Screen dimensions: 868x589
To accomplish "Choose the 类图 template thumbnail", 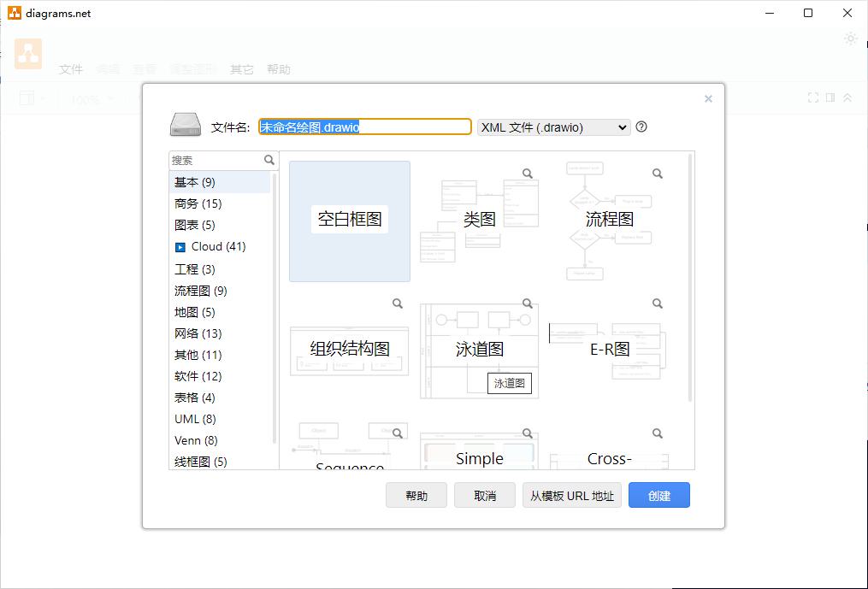I will coord(480,221).
